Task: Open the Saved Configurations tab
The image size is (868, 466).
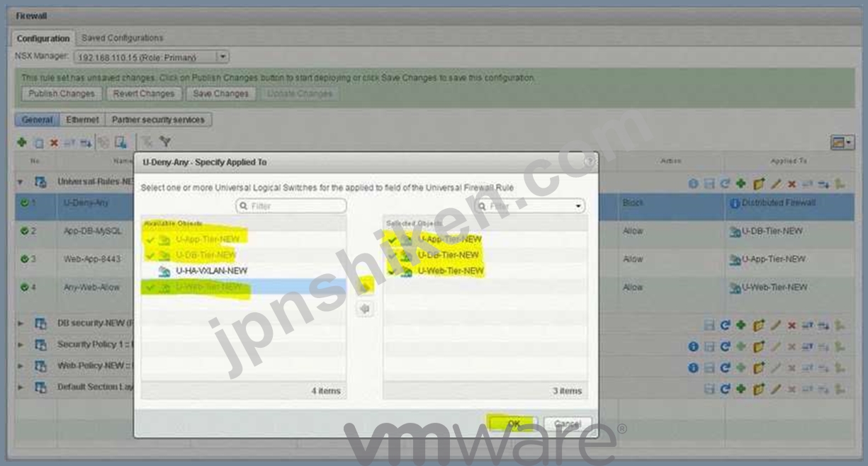Action: tap(123, 38)
